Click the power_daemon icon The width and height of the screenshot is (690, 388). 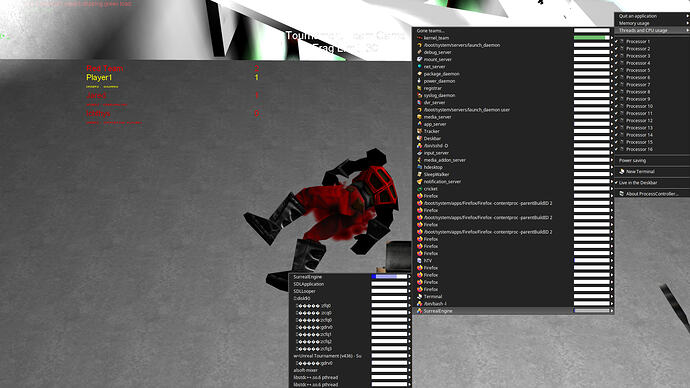tap(419, 81)
